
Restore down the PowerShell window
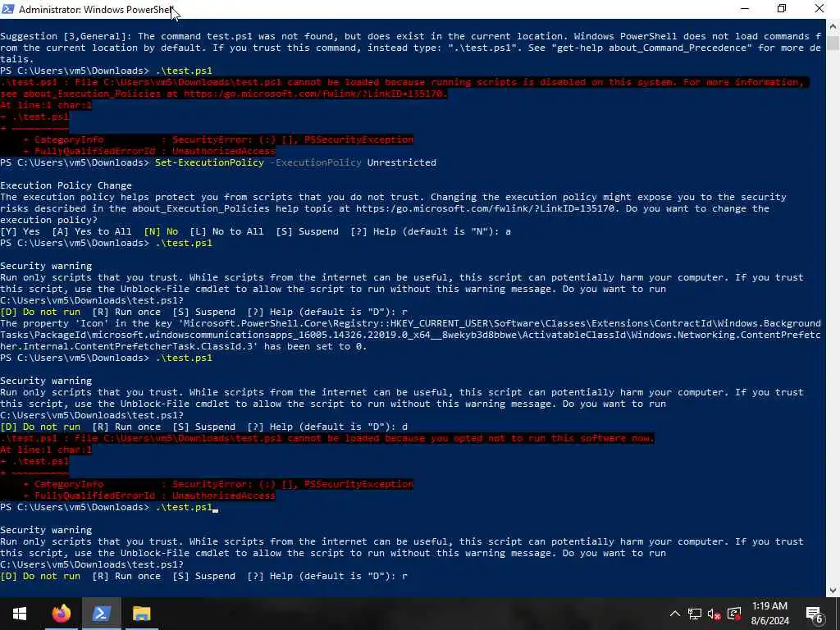(x=782, y=9)
